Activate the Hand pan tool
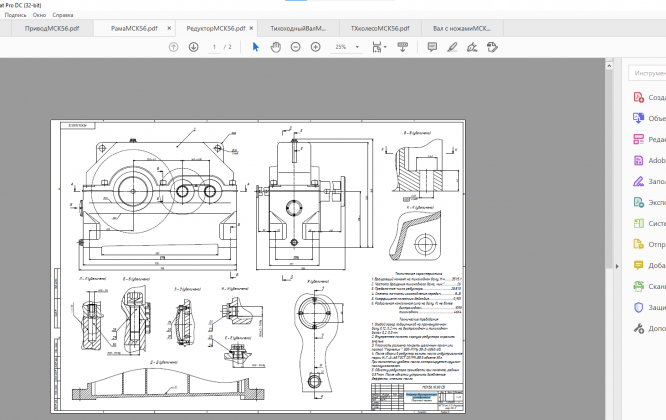The width and height of the screenshot is (666, 420). coord(277,47)
